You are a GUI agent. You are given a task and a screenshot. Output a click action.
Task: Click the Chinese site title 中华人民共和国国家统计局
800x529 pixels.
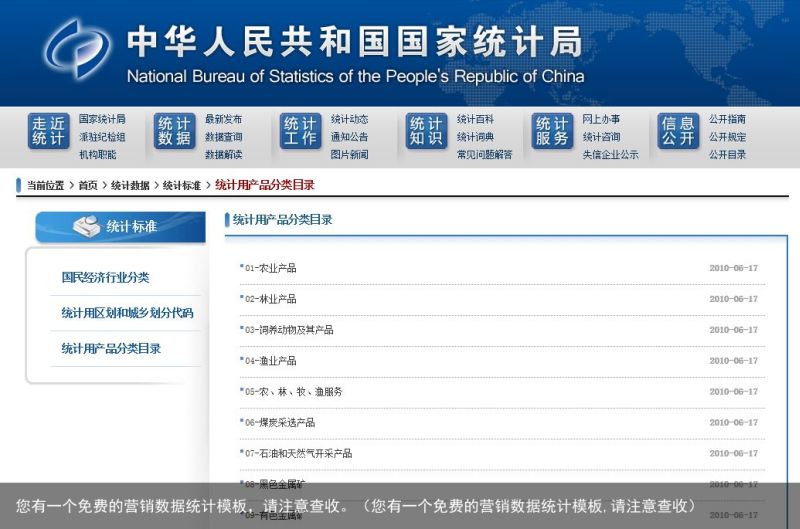pyautogui.click(x=355, y=42)
